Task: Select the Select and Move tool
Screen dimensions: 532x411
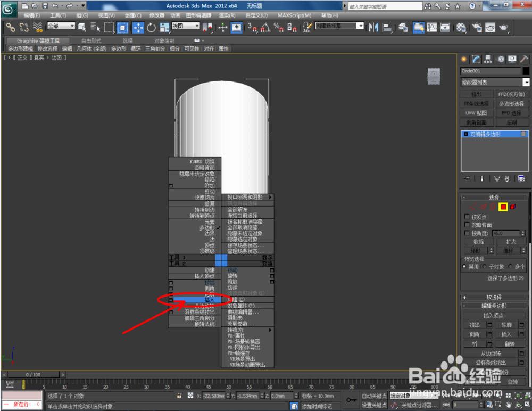Action: pyautogui.click(x=138, y=28)
